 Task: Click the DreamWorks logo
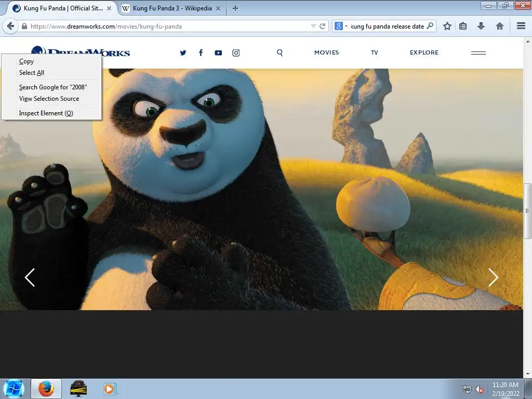[x=81, y=51]
